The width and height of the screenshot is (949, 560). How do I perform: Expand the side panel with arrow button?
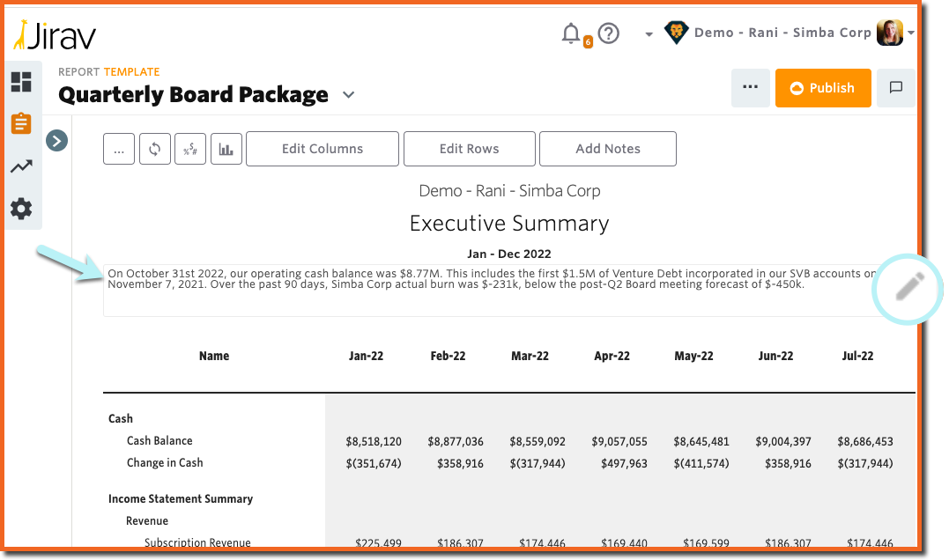click(x=57, y=141)
